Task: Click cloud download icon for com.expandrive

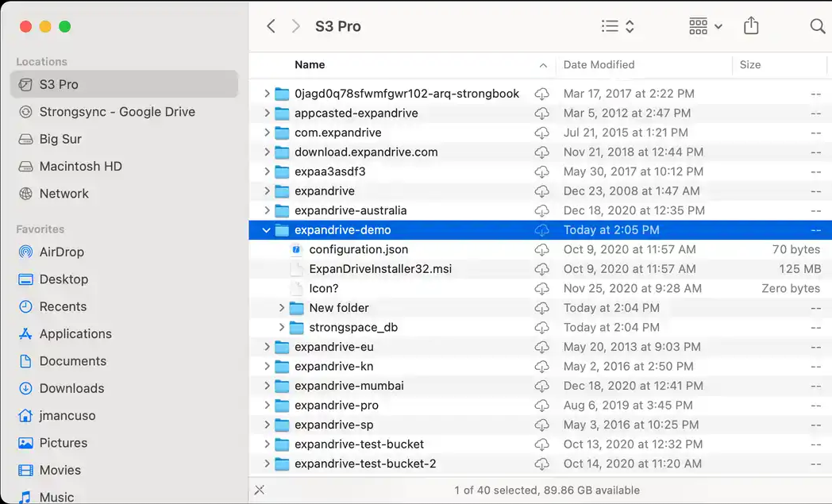Action: [541, 133]
